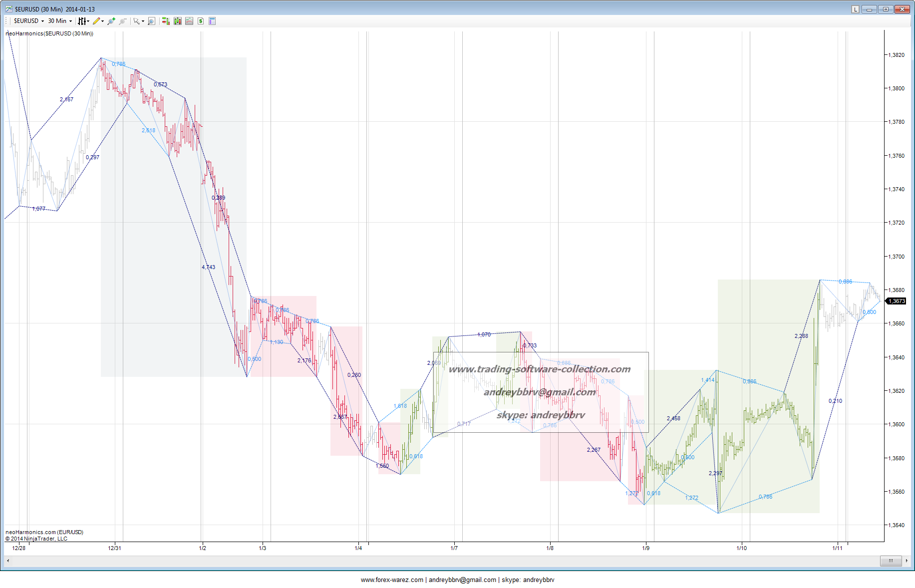Click the zoom in magnifier icon
The width and height of the screenshot is (915, 588).
pyautogui.click(x=111, y=21)
